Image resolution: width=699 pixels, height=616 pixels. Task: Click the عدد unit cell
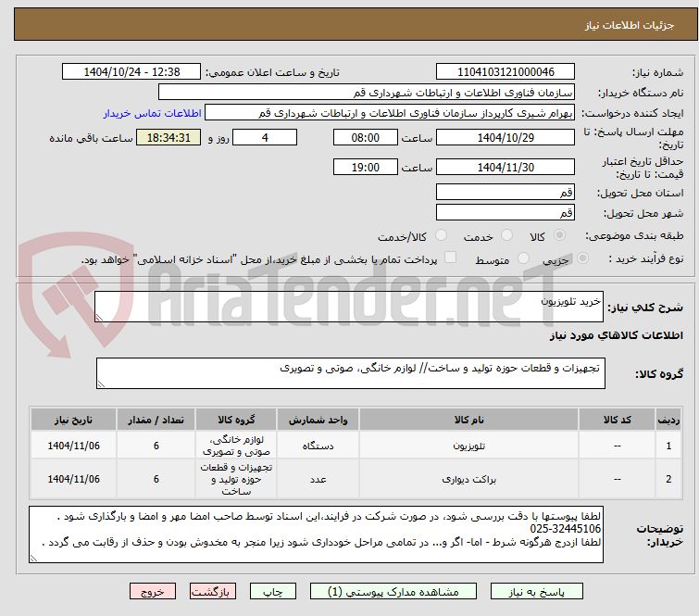(x=318, y=479)
